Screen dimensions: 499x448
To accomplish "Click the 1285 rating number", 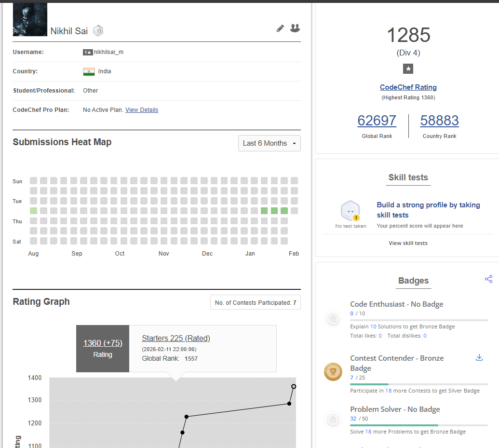I will coord(408,35).
